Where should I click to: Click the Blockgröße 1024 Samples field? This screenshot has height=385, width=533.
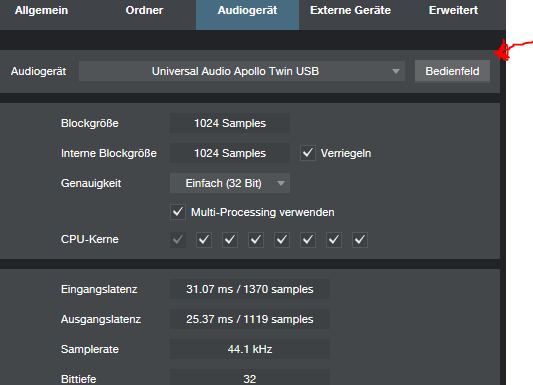pos(230,123)
